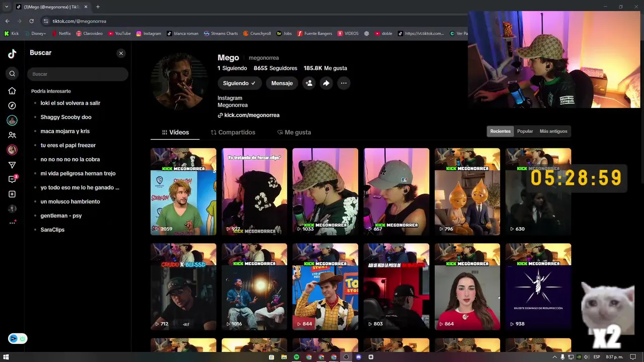Open the More three-dots icon in the sidebar
The width and height of the screenshot is (644, 362).
12,223
